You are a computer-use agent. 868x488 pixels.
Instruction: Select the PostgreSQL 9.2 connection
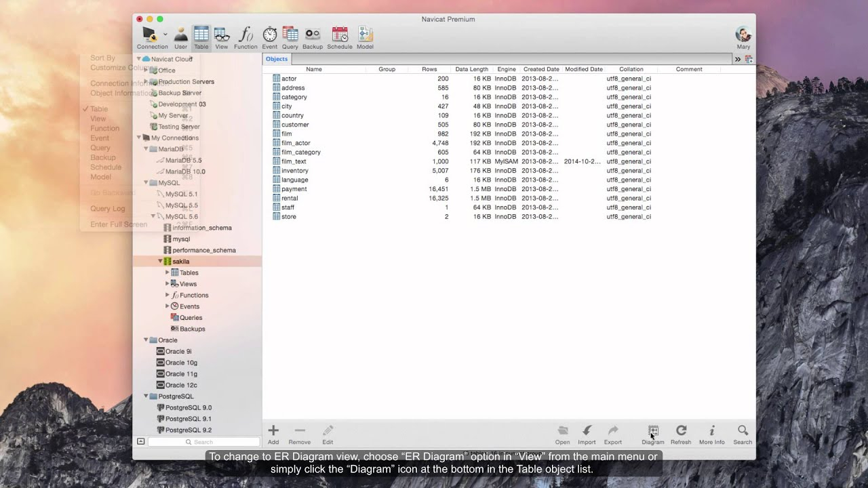(x=184, y=430)
